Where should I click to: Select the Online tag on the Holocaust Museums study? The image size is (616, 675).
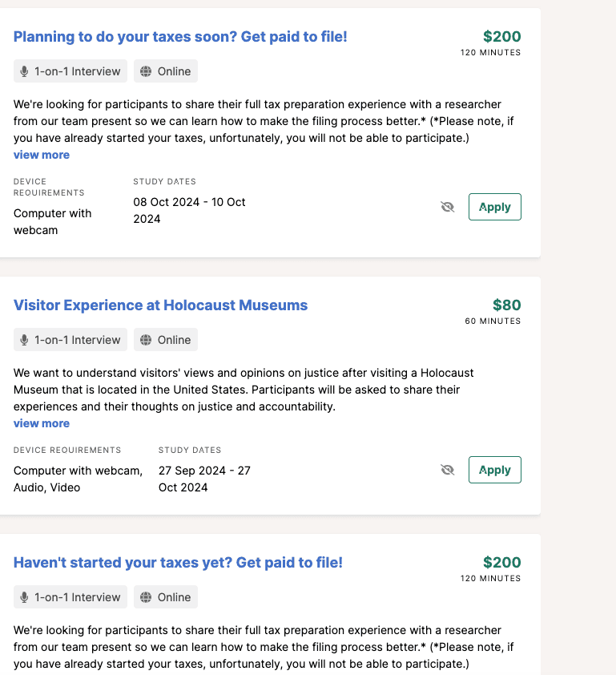[x=165, y=339]
